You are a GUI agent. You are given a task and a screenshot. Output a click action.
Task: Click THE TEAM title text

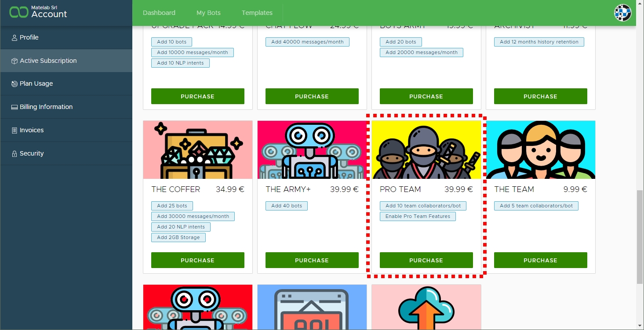click(514, 189)
